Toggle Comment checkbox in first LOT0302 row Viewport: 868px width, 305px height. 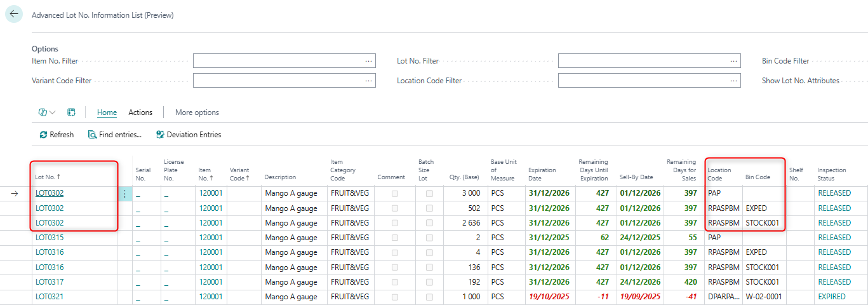(395, 193)
